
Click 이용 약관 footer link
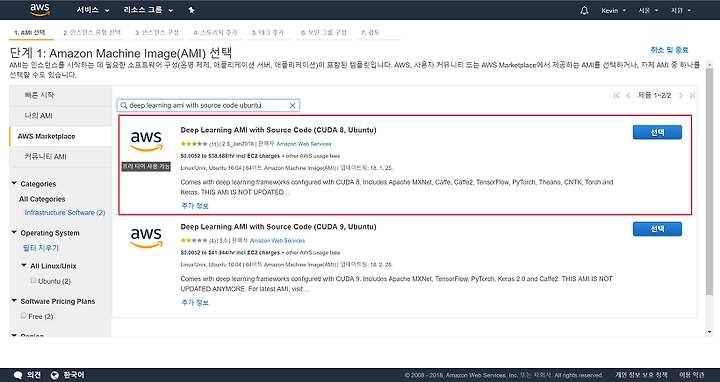(692, 375)
